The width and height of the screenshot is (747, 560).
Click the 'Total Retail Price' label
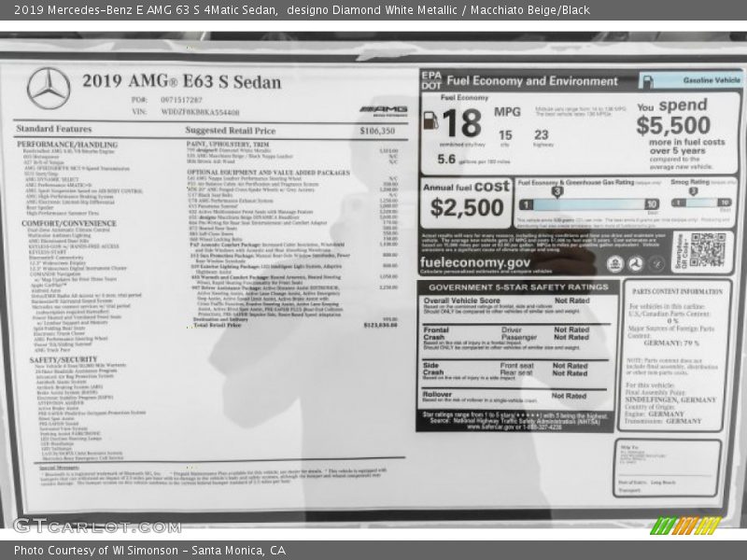[217, 325]
